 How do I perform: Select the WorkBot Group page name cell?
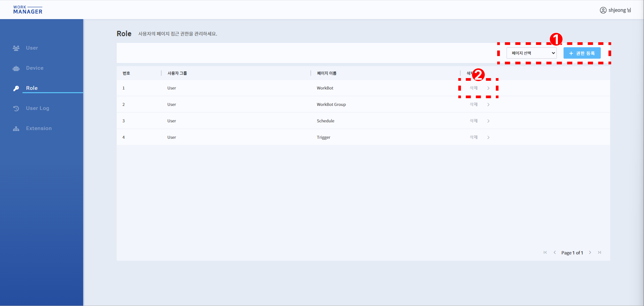pyautogui.click(x=331, y=105)
